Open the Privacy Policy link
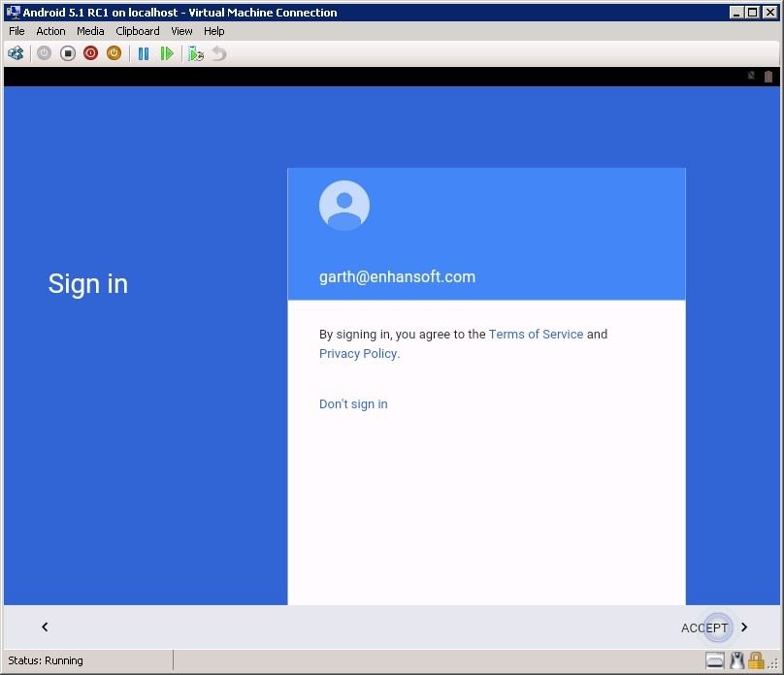Image resolution: width=784 pixels, height=675 pixels. click(x=358, y=354)
